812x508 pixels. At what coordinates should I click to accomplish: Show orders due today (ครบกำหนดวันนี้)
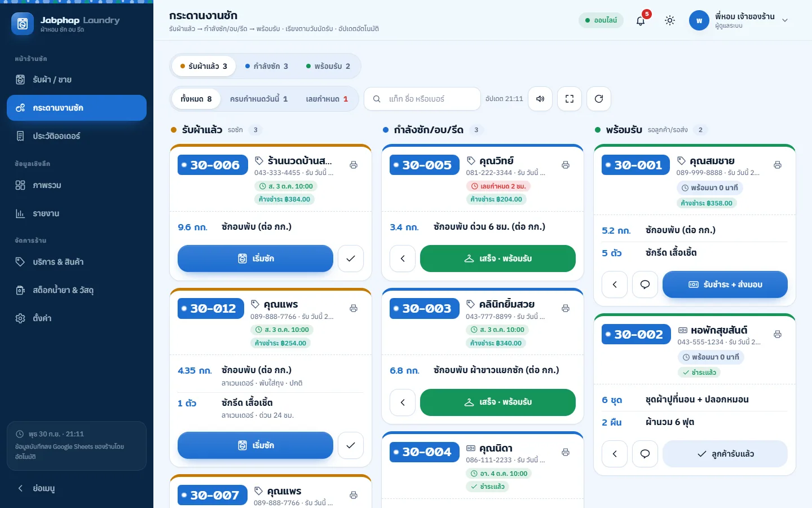[259, 99]
